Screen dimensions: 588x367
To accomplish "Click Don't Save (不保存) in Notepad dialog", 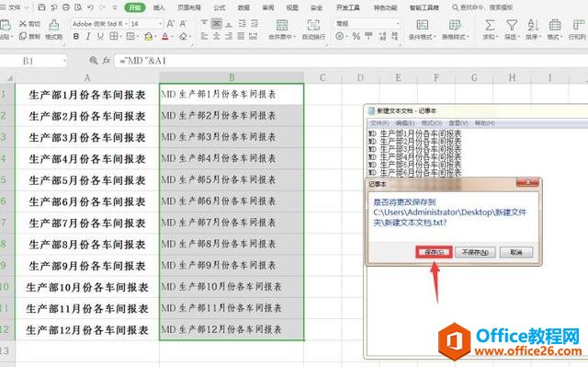I will click(x=475, y=252).
